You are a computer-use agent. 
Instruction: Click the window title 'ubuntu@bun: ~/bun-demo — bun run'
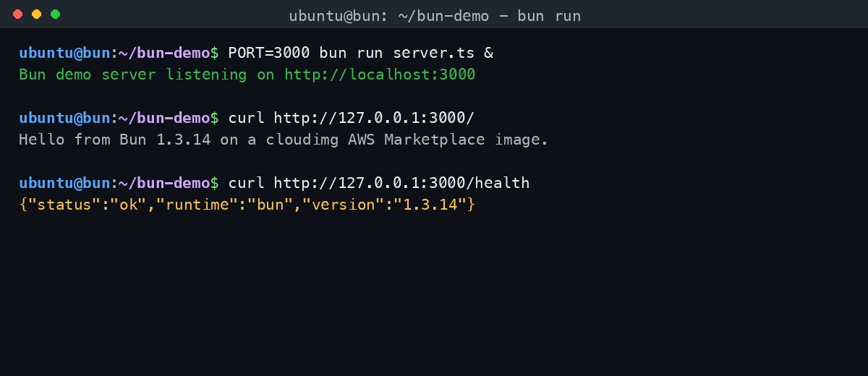(x=435, y=15)
